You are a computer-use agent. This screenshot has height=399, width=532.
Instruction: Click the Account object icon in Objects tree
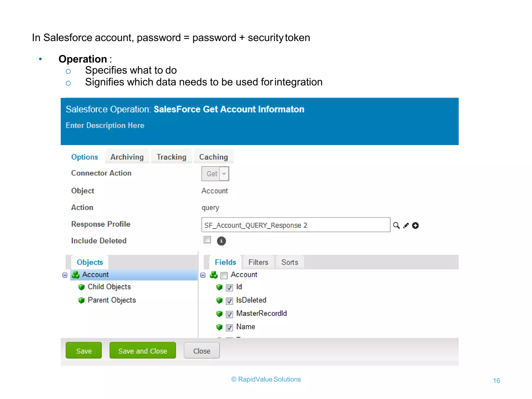[x=76, y=275]
